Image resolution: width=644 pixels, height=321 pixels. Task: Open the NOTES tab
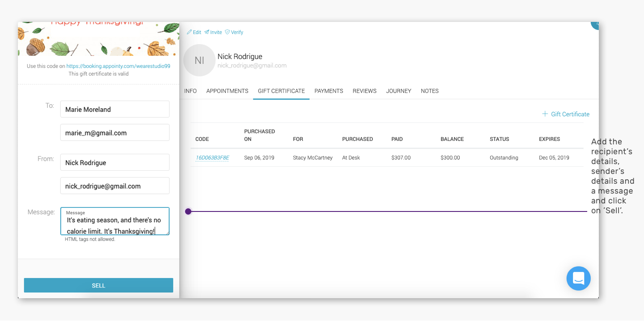[x=430, y=91]
